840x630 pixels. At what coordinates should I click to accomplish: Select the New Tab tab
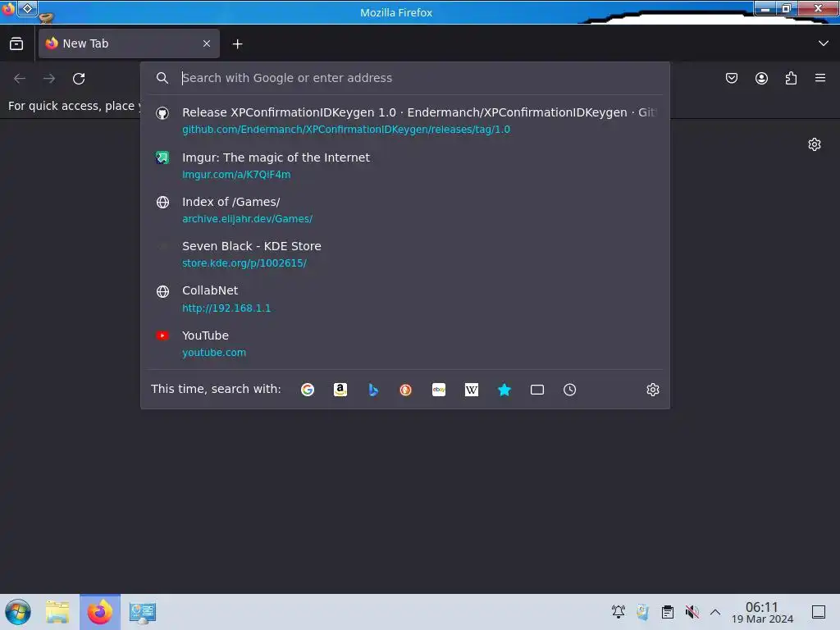[x=129, y=43]
